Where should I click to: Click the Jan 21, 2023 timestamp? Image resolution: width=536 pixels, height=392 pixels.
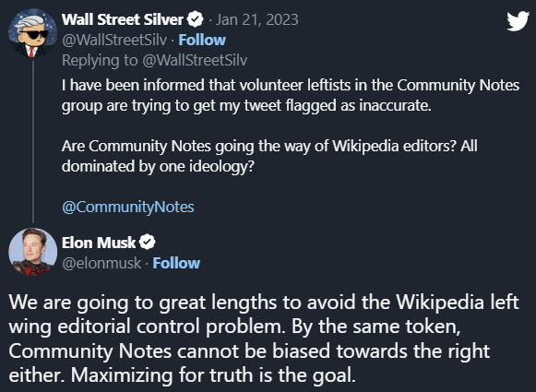[257, 19]
